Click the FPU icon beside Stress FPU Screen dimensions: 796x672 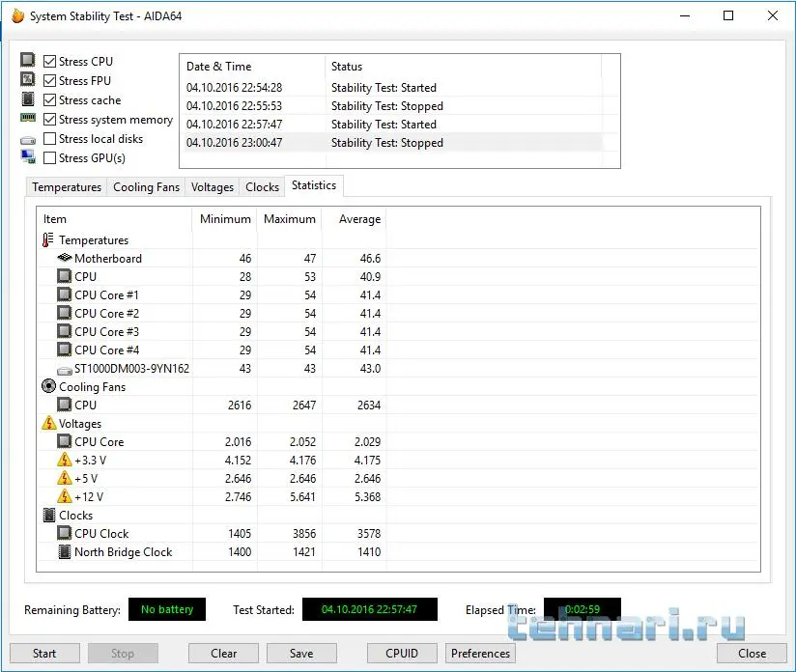click(x=27, y=80)
